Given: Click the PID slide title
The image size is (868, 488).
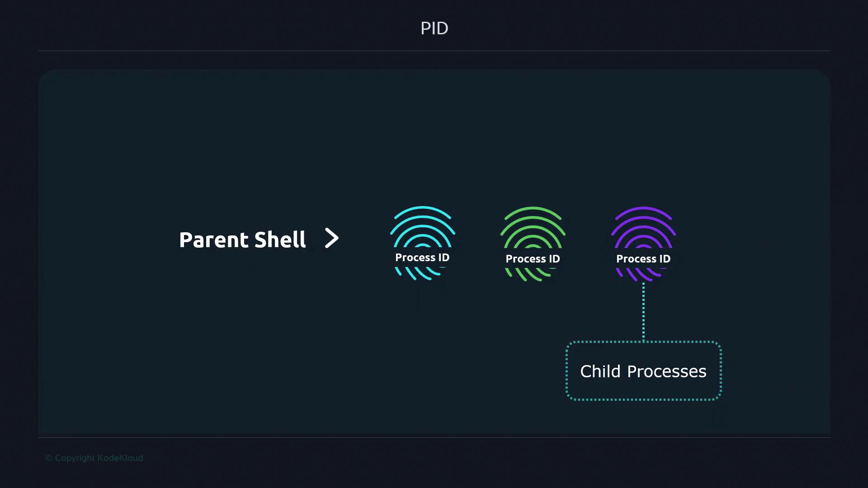Looking at the screenshot, I should tap(434, 28).
